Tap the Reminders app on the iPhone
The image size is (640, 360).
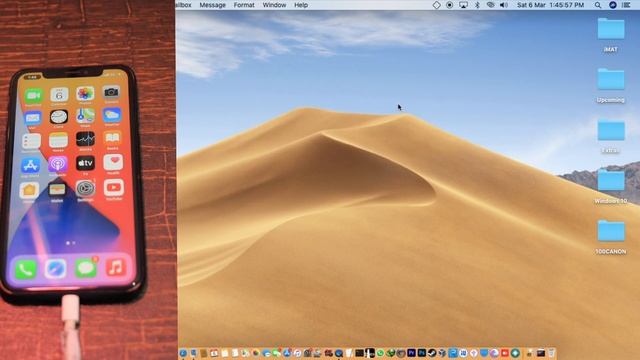31,142
